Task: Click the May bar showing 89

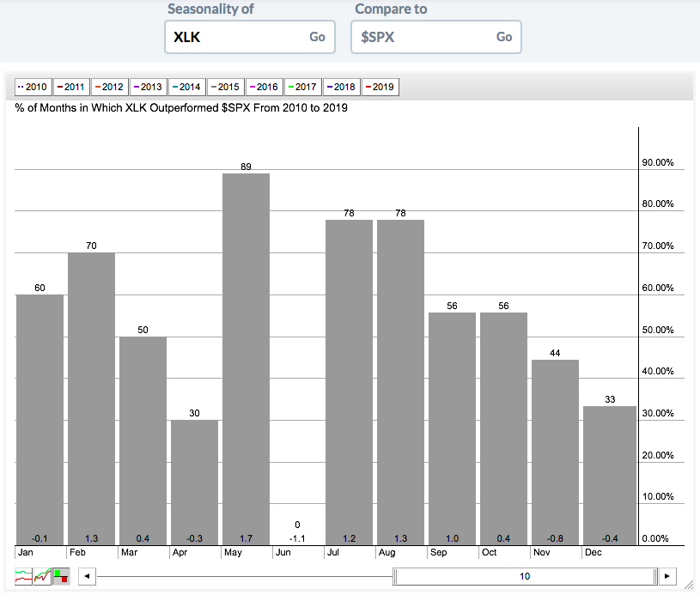Action: pos(246,361)
